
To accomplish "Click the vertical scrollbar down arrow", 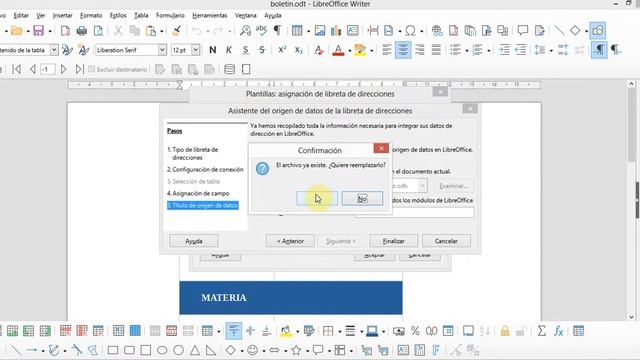I will [x=632, y=317].
